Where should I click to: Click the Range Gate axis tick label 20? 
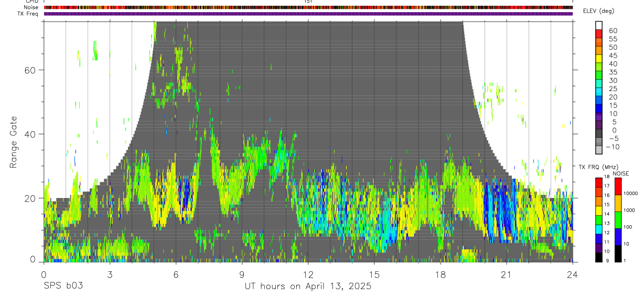click(x=30, y=199)
